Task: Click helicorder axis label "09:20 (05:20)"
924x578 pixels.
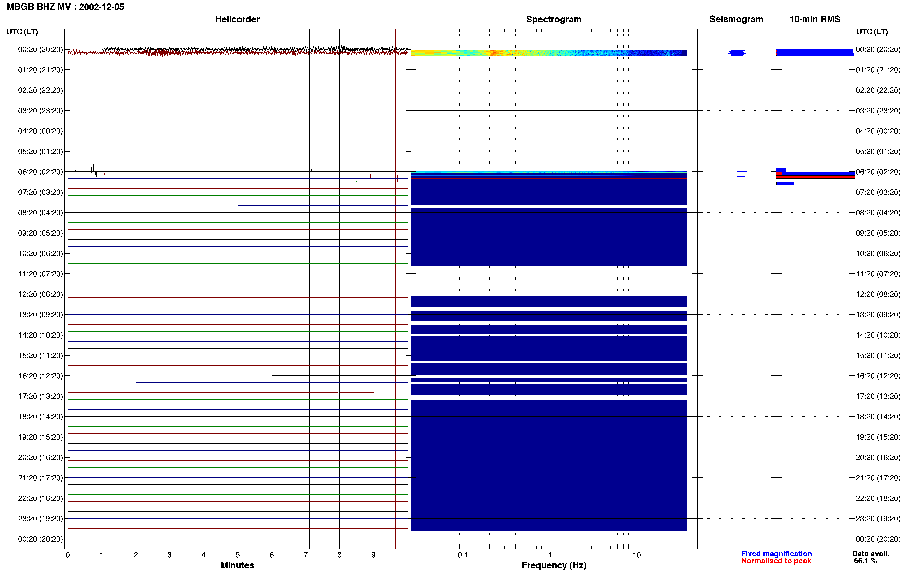Action: point(41,233)
